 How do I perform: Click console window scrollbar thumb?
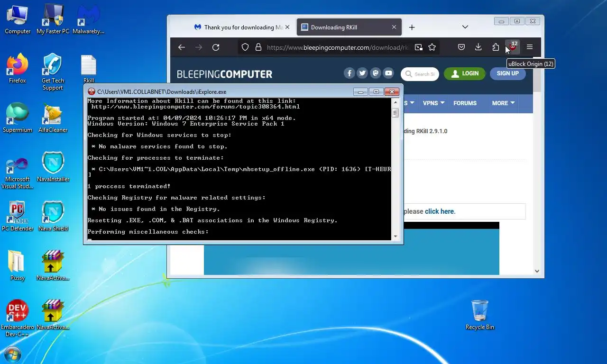[395, 112]
